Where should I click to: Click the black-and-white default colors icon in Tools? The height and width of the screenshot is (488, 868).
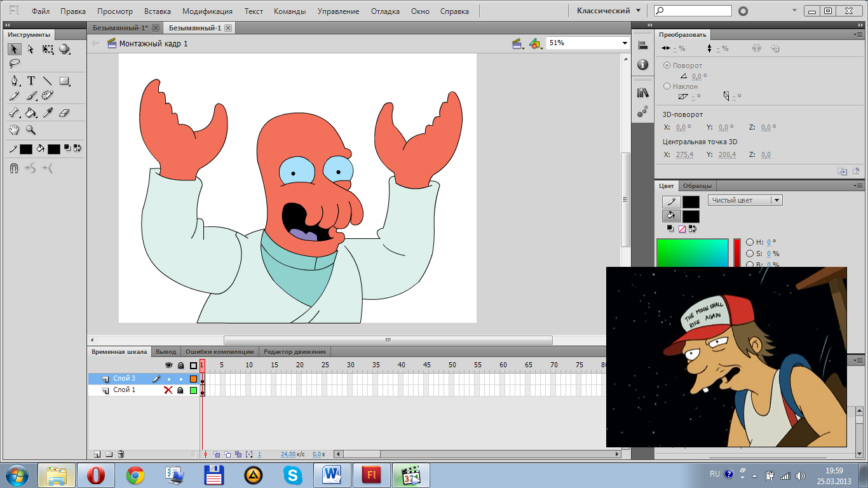tap(69, 149)
